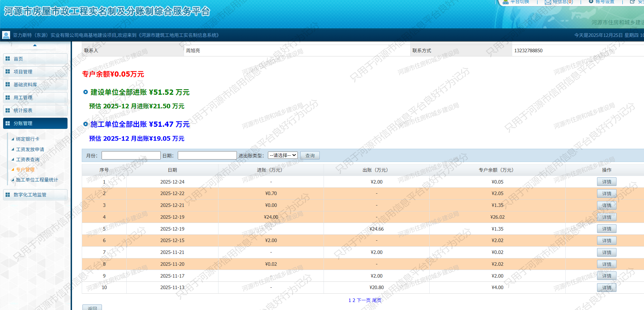This screenshot has width=644, height=310.
Task: Click the 帐号设置 gear icon
Action: [591, 2]
